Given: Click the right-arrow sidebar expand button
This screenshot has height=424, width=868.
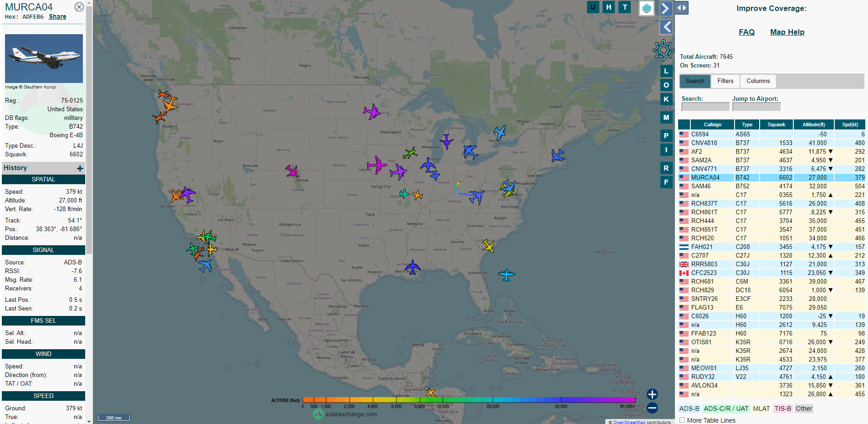Looking at the screenshot, I should (666, 8).
